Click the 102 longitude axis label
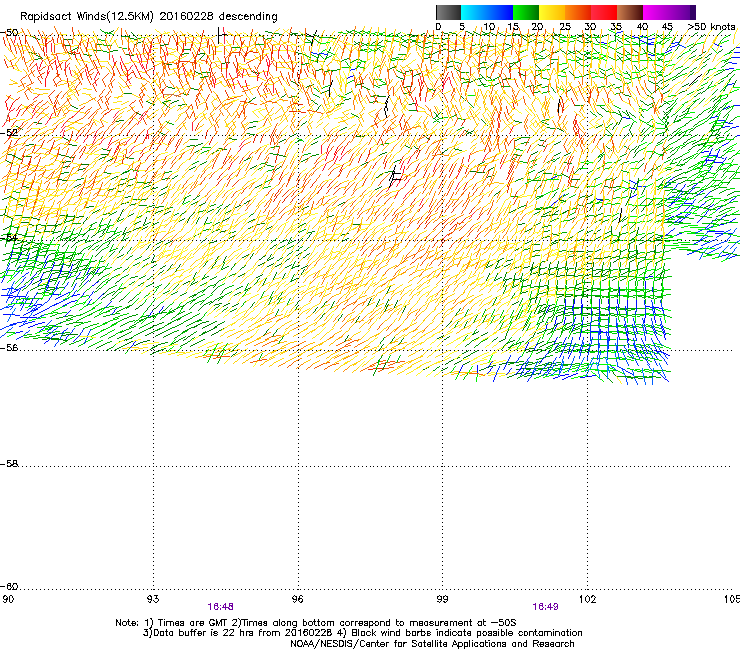 (x=588, y=599)
